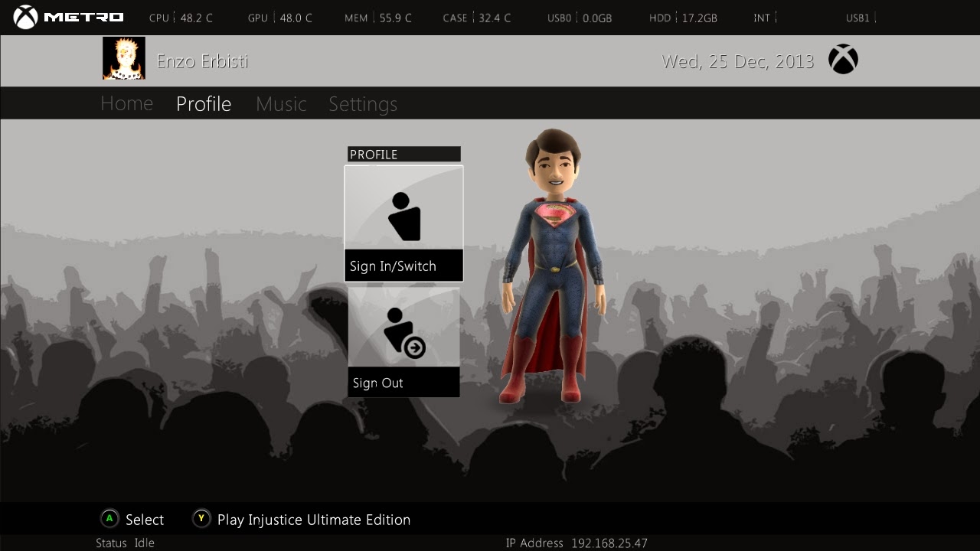Click the green A button icon
Image resolution: width=980 pixels, height=551 pixels.
[109, 519]
